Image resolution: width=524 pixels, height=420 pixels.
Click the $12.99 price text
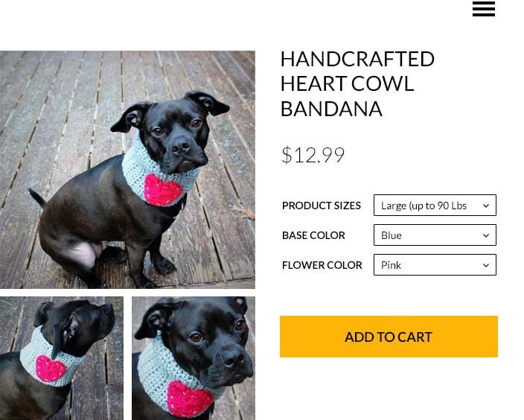313,155
